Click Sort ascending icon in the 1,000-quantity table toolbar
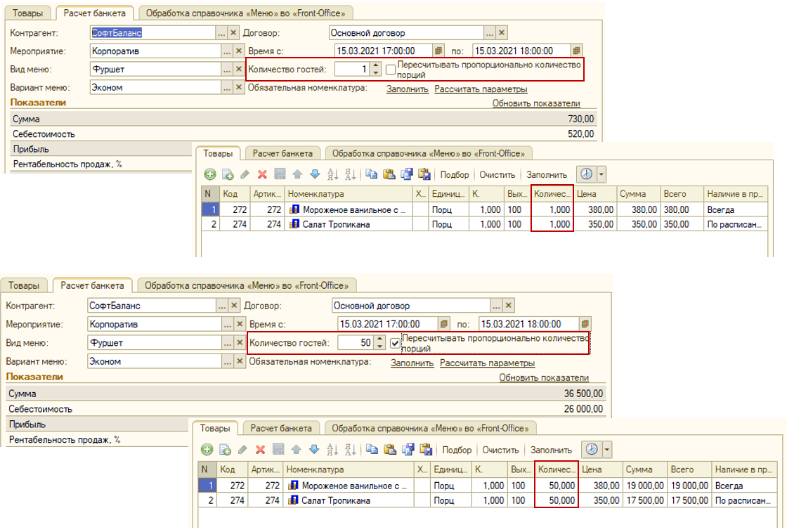 pyautogui.click(x=332, y=174)
